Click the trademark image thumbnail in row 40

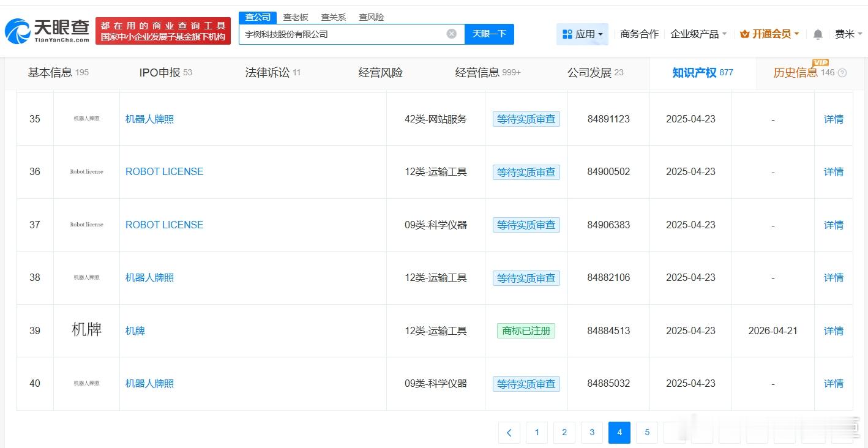pos(86,383)
